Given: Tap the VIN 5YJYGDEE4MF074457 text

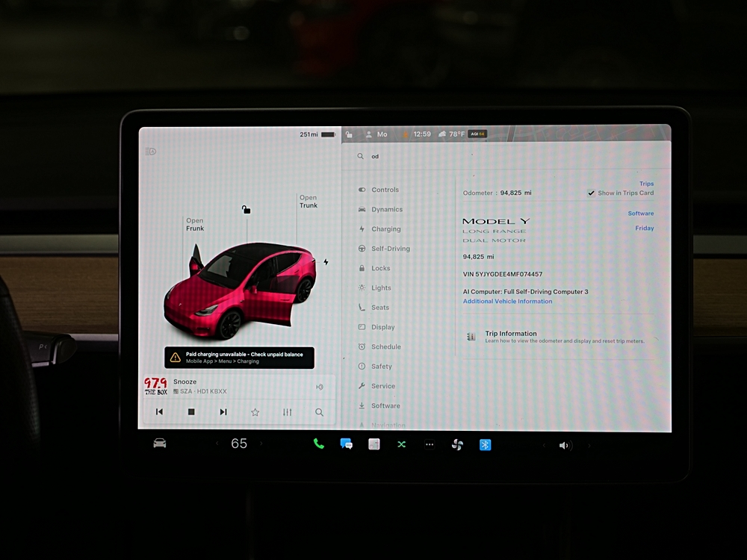Looking at the screenshot, I should 503,274.
